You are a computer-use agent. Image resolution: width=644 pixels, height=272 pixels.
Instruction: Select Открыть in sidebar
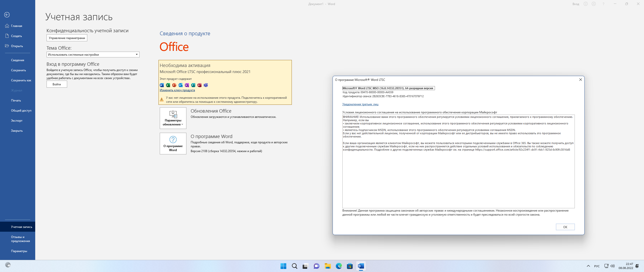click(x=18, y=46)
